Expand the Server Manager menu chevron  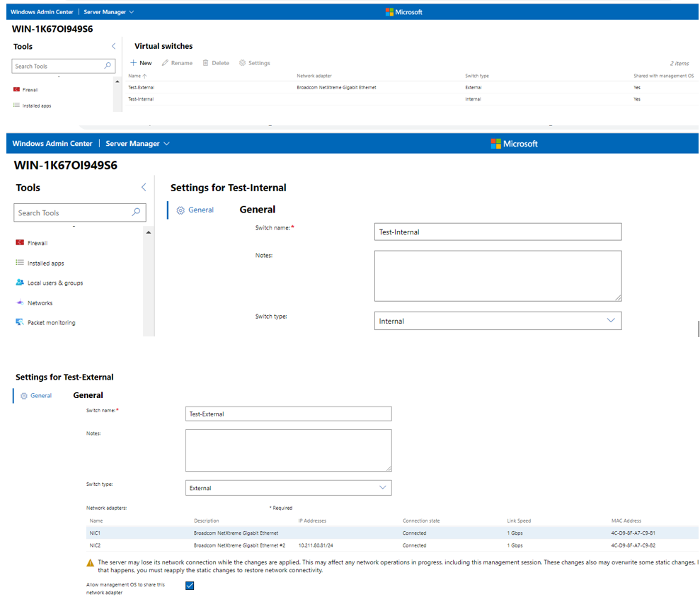[x=167, y=143]
